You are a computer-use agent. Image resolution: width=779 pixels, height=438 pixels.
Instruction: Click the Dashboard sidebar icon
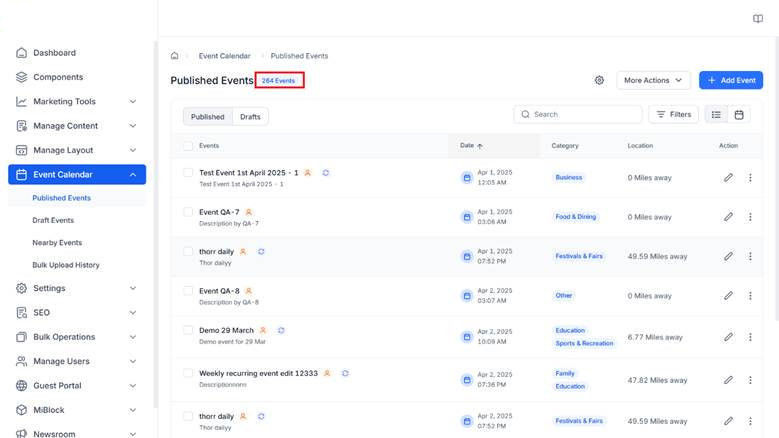point(21,53)
